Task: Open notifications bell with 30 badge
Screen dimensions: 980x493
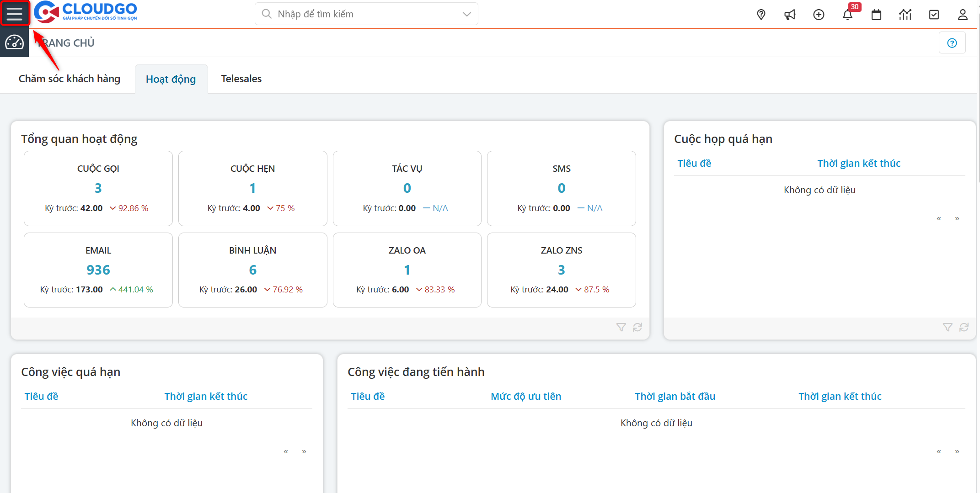Action: 847,15
